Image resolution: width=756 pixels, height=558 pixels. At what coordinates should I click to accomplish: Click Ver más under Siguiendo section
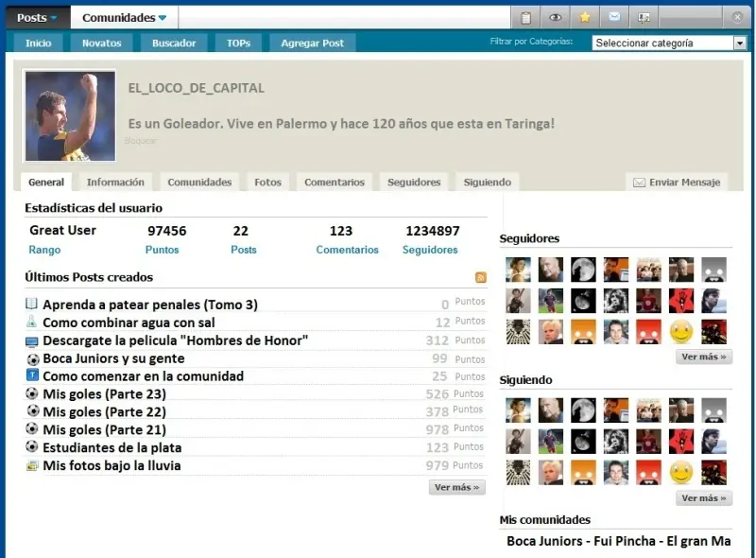[x=704, y=498]
